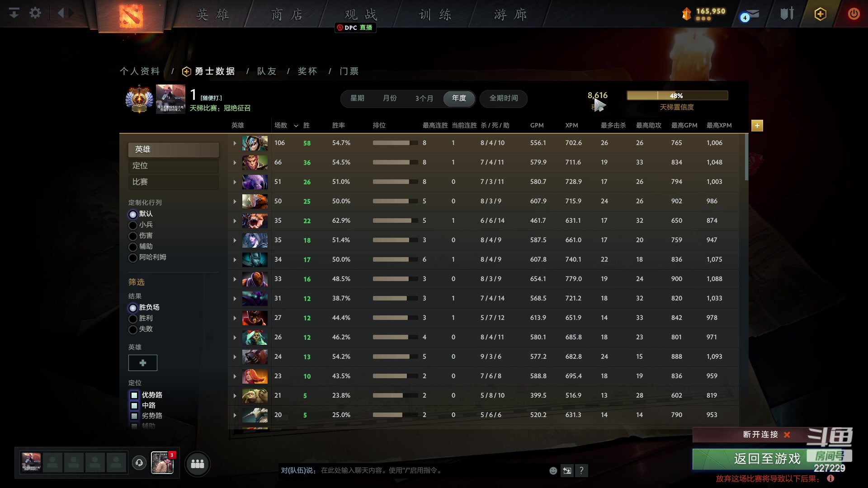Toggle the 优势路 position checkbox
The width and height of the screenshot is (868, 488).
(134, 395)
